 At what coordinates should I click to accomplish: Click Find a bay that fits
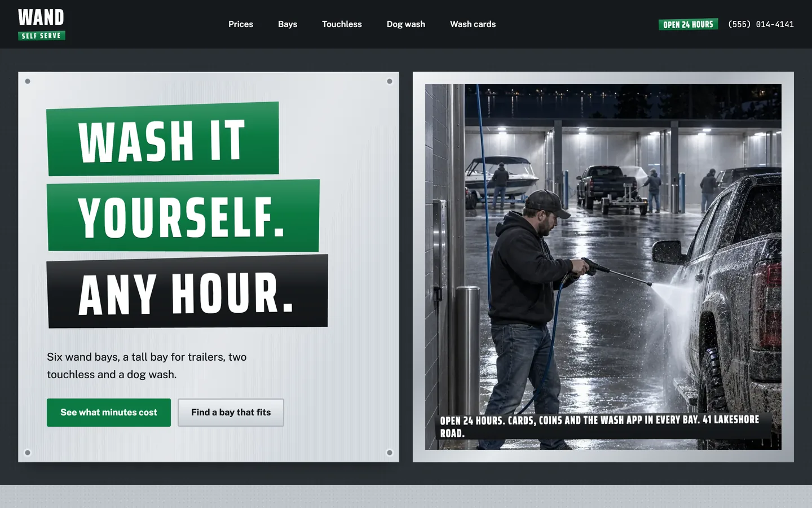(231, 413)
